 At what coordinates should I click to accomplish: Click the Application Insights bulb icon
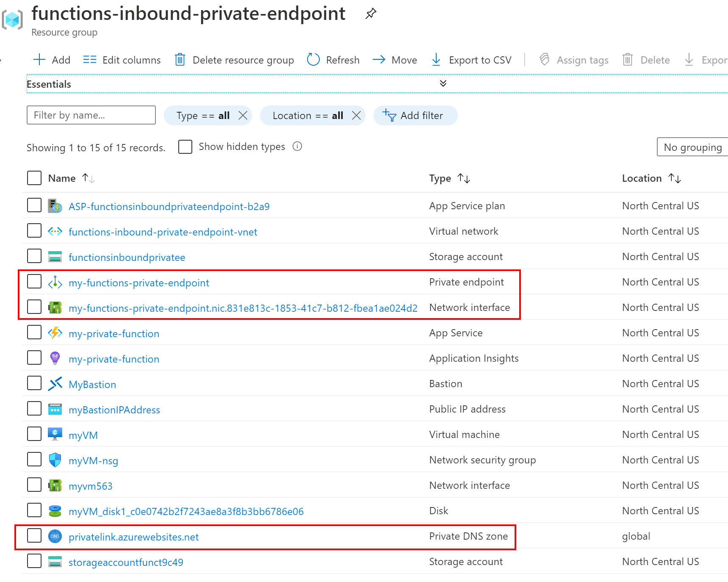[x=55, y=358]
